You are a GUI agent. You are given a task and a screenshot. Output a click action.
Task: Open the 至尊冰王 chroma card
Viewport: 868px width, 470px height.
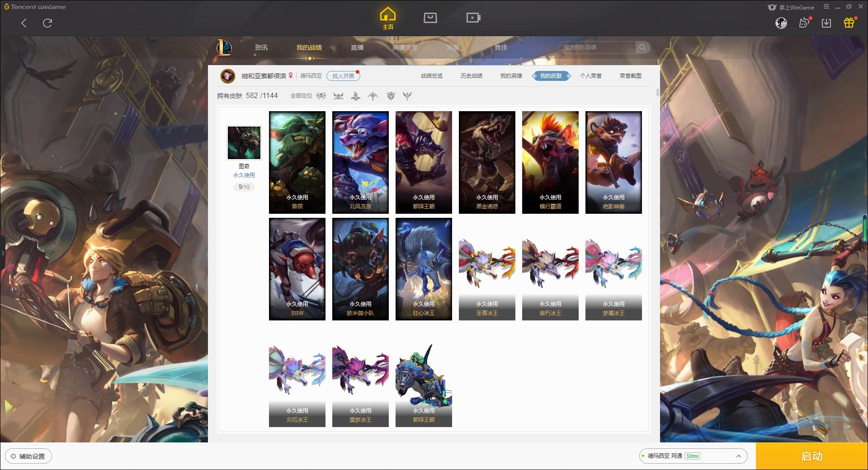[x=487, y=269]
